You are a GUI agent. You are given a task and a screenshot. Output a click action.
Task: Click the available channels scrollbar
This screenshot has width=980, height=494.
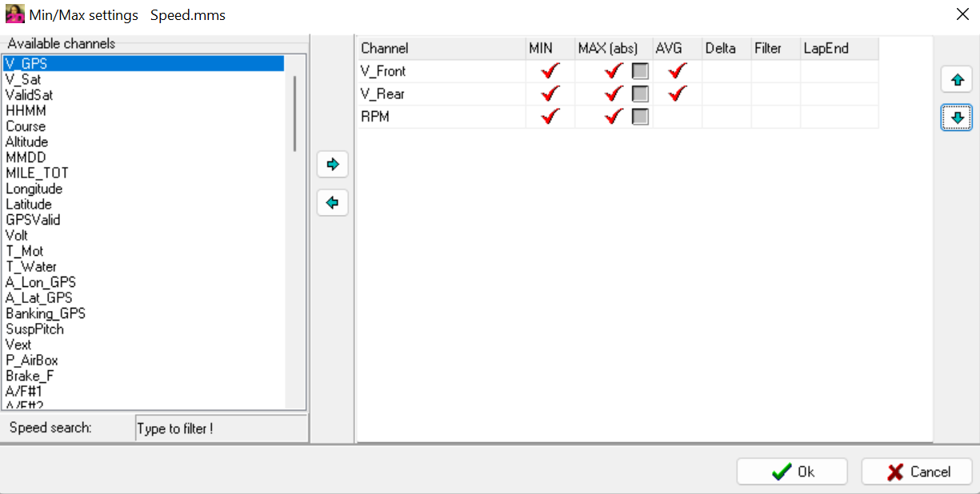click(294, 114)
